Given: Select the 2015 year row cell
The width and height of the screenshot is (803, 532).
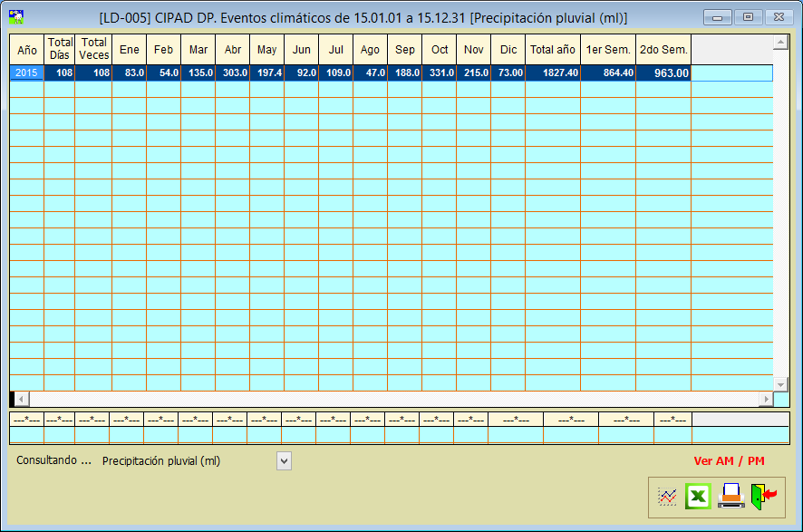Looking at the screenshot, I should [x=26, y=73].
